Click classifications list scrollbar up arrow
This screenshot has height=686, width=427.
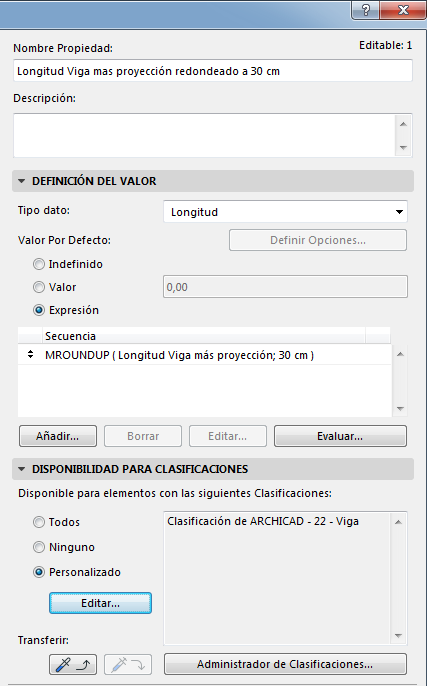point(398,522)
